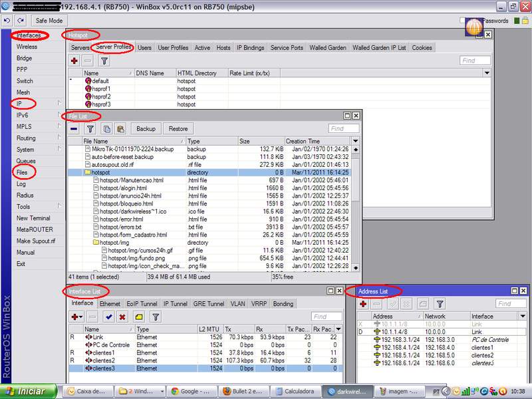Switch to Walled Garden IP List tab
Image resolution: width=532 pixels, height=399 pixels.
[379, 48]
